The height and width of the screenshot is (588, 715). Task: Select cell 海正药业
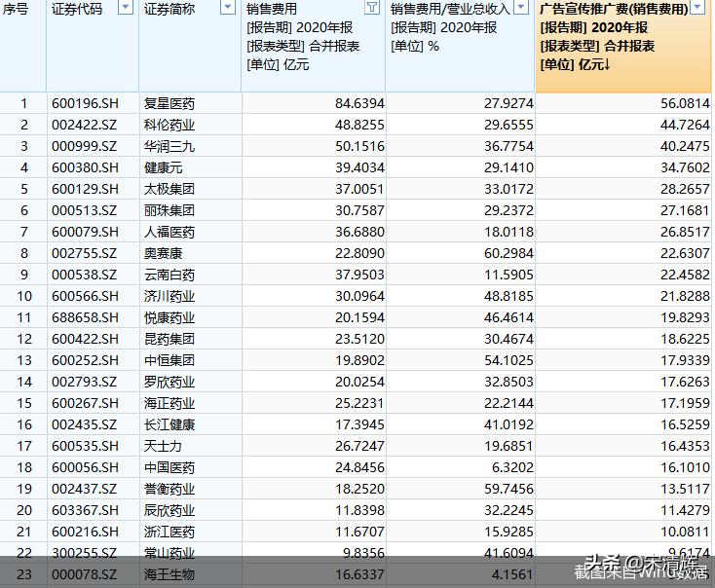[x=169, y=403]
